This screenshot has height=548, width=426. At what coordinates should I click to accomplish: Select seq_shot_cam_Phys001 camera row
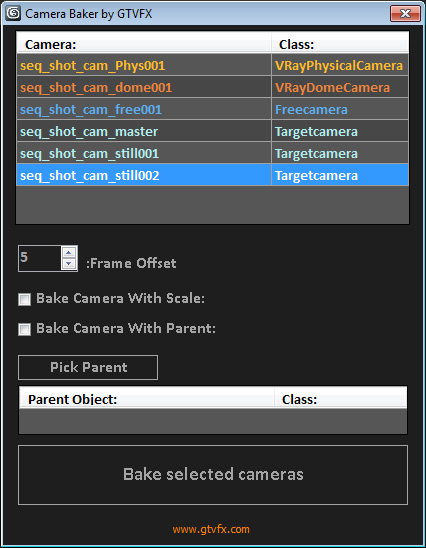[212, 65]
